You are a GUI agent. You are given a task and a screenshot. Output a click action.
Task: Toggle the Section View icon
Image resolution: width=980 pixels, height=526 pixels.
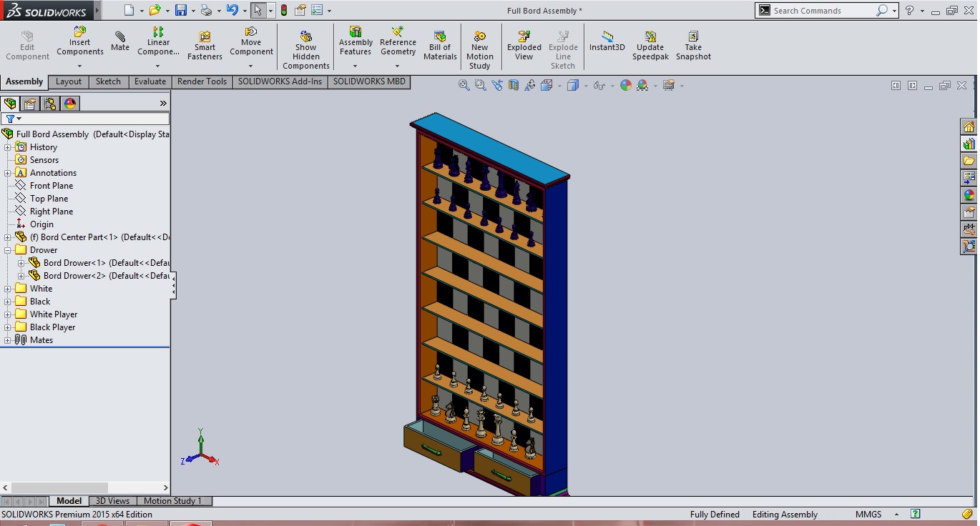513,85
